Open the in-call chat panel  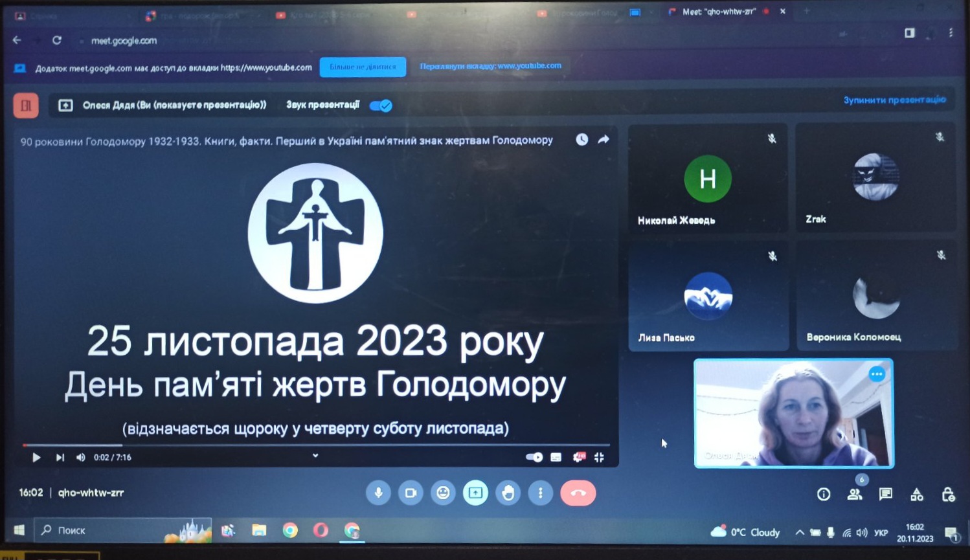pyautogui.click(x=885, y=495)
